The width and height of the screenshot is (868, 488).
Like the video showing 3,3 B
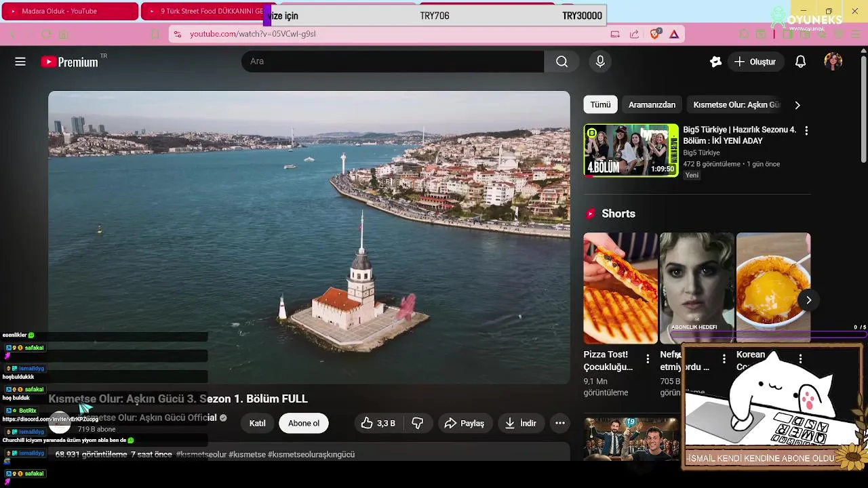[x=378, y=423]
